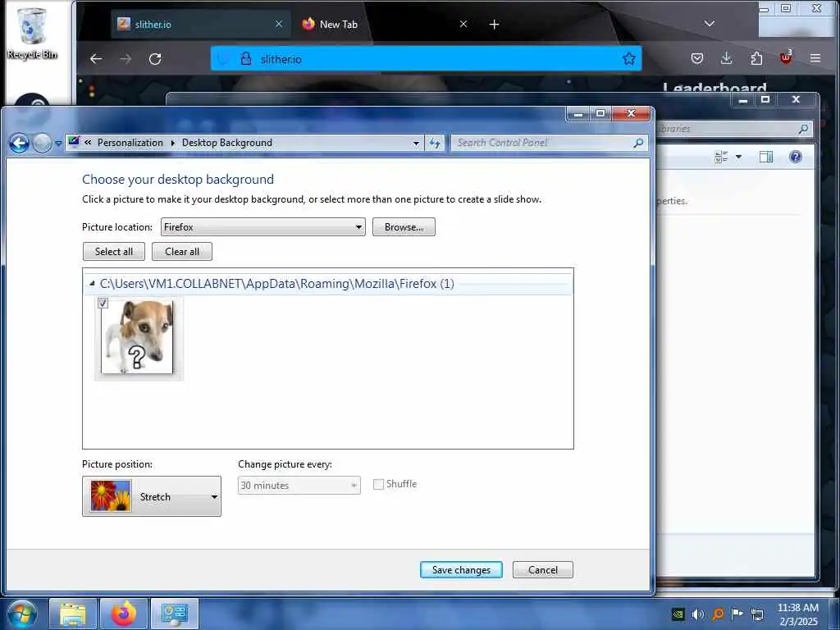Refresh the Control Panel address bar

pos(435,143)
